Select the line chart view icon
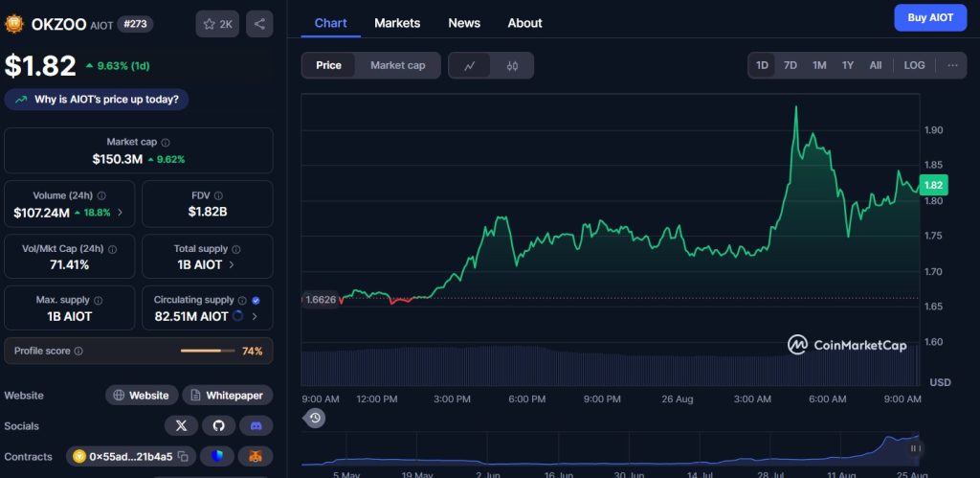The image size is (980, 478). [x=470, y=65]
